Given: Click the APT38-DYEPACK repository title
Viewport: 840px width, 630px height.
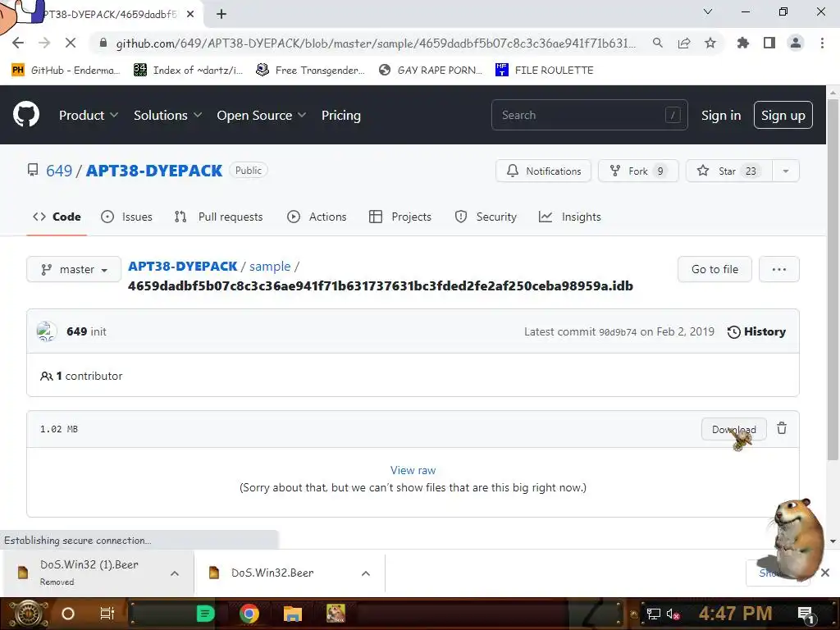Looking at the screenshot, I should [154, 171].
